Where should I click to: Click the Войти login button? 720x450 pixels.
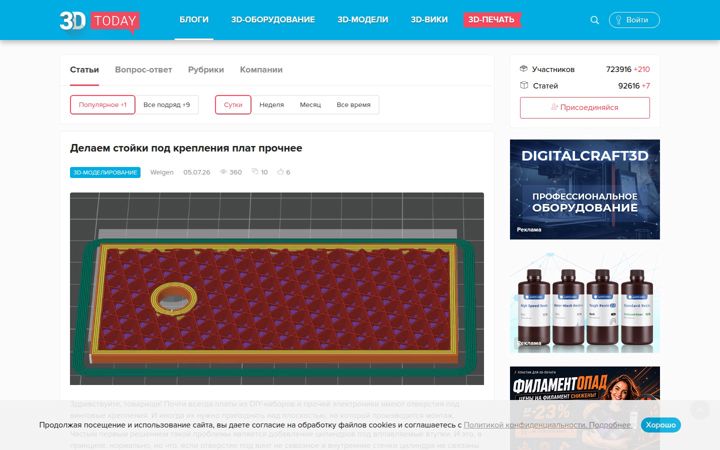click(x=634, y=20)
